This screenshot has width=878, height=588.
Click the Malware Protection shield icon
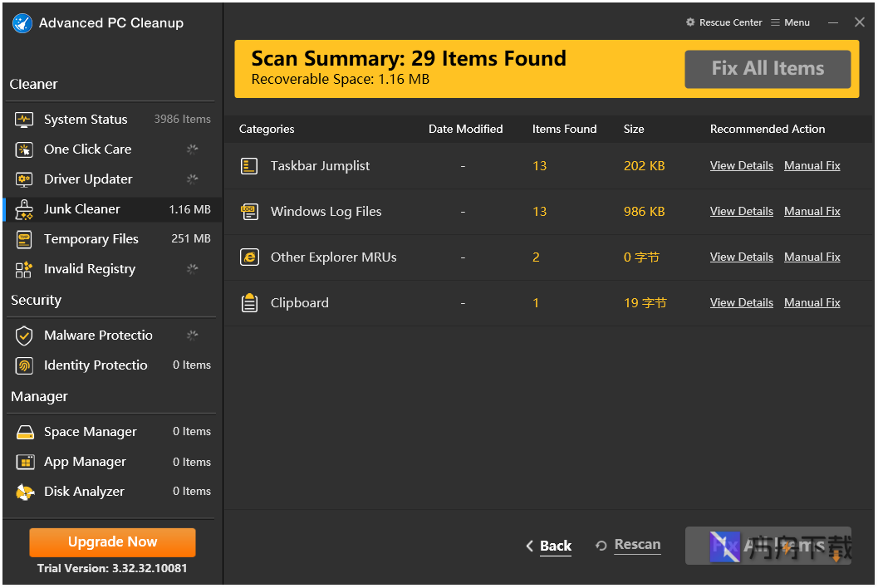(24, 336)
